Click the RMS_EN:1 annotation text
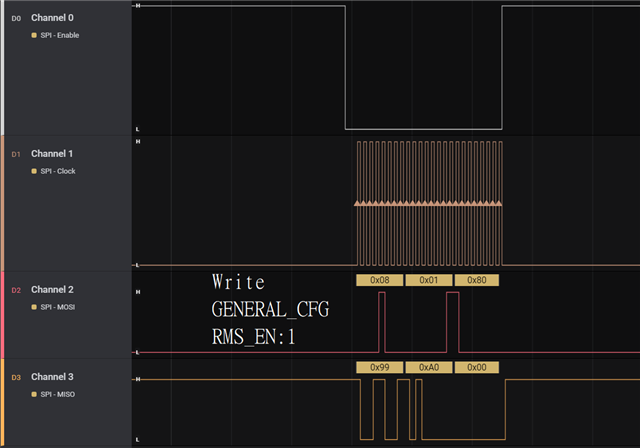The image size is (640, 448). [x=253, y=337]
